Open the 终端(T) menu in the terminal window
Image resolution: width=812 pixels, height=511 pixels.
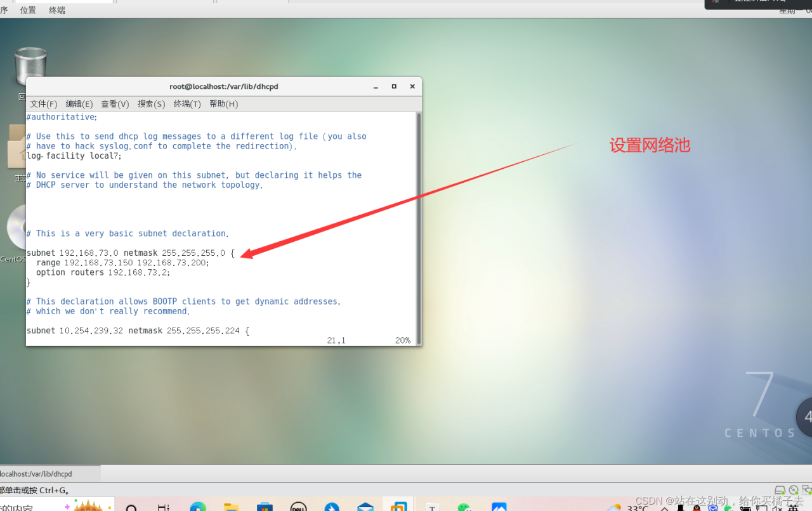click(187, 103)
